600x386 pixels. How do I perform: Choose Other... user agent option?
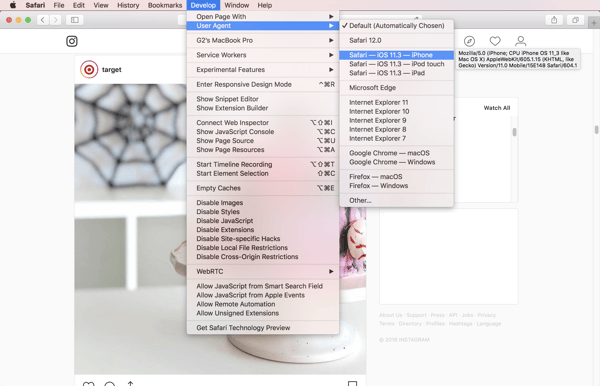click(x=396, y=200)
